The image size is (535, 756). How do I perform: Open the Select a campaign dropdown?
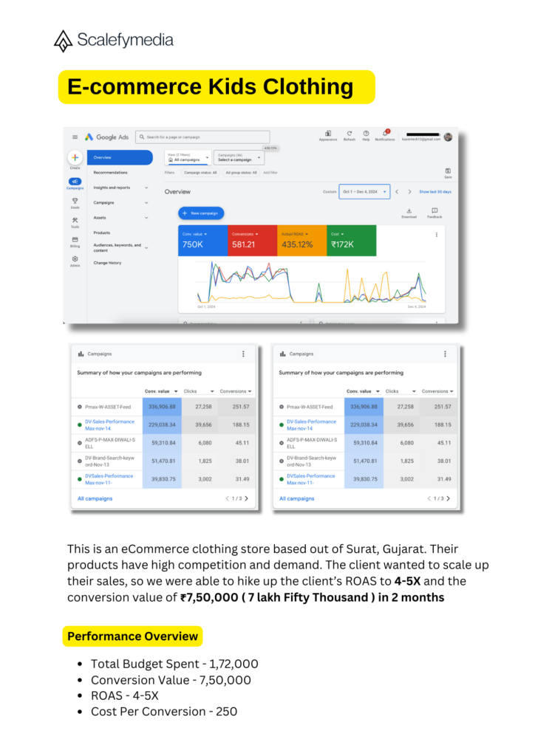[x=239, y=157]
